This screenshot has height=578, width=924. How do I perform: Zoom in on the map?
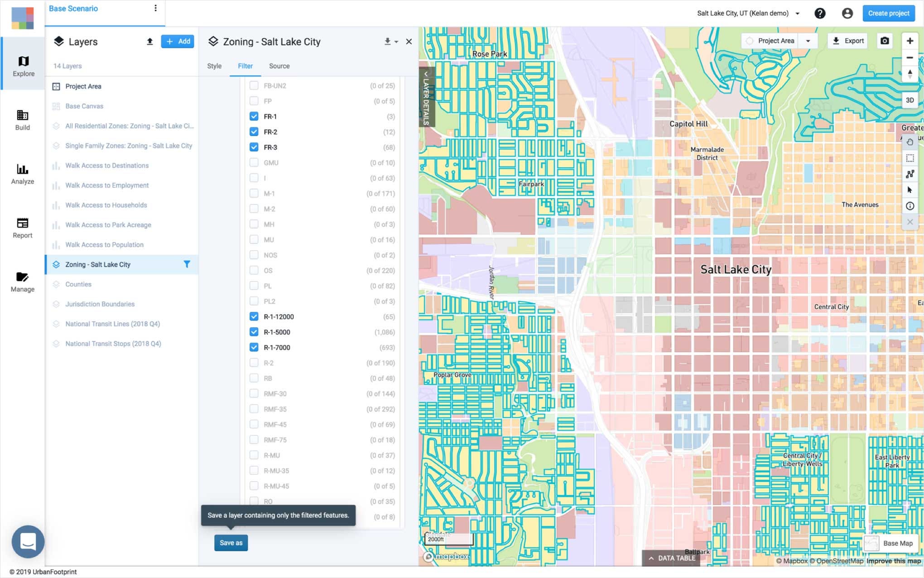(910, 41)
